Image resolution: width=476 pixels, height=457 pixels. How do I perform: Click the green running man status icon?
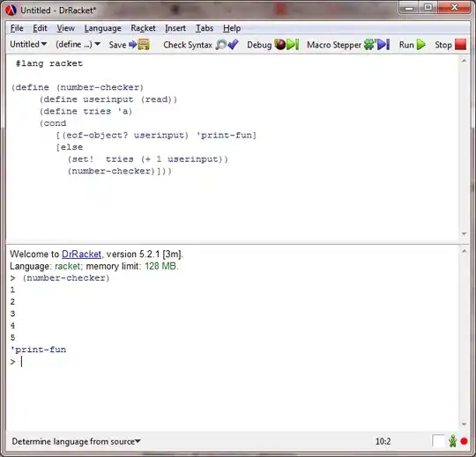[452, 441]
